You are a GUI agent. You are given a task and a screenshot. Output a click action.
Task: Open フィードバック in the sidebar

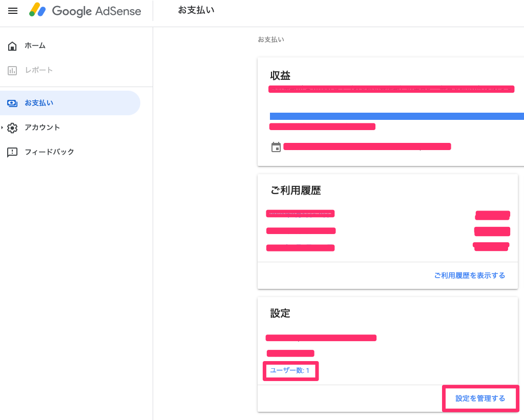click(49, 153)
